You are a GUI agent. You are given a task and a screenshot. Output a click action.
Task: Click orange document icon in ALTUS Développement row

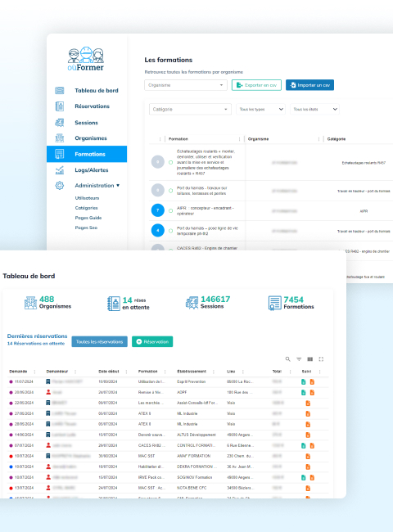(308, 435)
